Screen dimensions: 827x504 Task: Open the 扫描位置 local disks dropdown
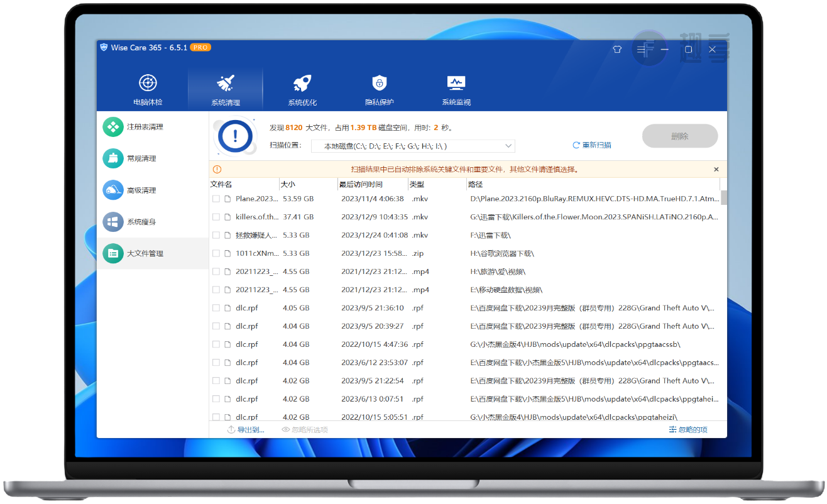tap(413, 146)
